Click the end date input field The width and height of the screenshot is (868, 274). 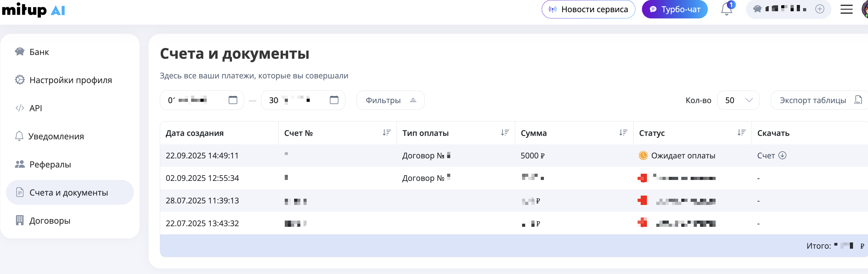point(303,100)
